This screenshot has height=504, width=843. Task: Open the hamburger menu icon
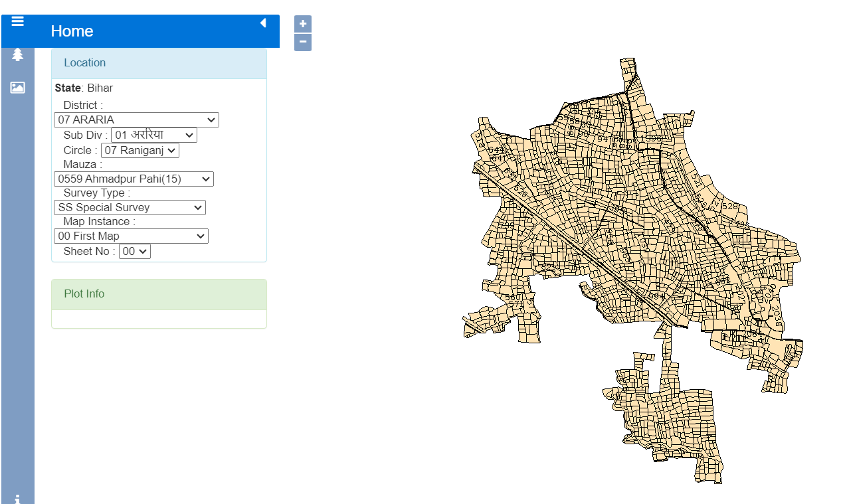click(17, 21)
